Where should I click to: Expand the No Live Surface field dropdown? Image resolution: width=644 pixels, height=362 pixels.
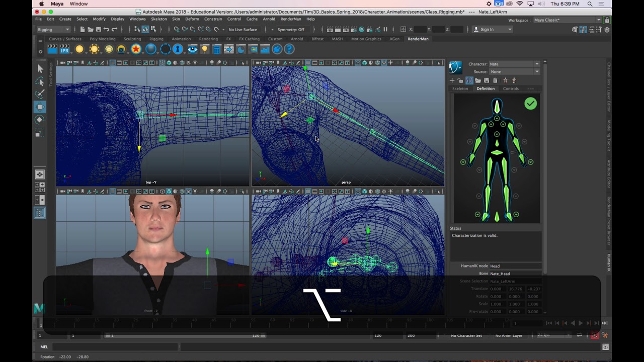pos(243,29)
